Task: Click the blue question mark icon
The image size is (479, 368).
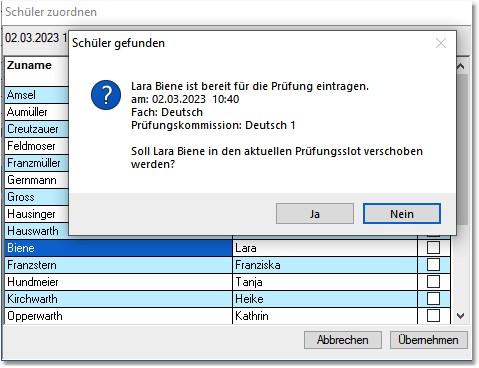Action: [x=106, y=95]
